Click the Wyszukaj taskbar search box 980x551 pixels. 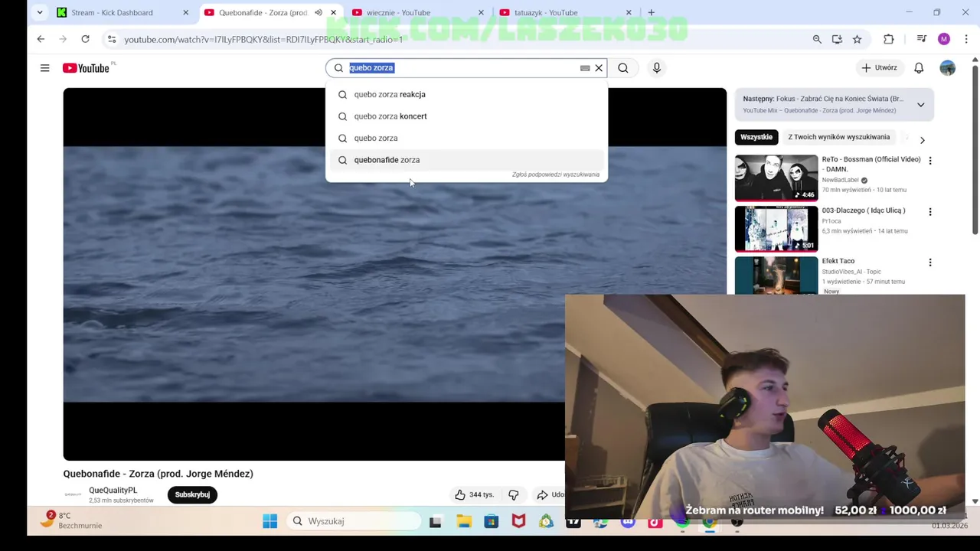tap(354, 521)
